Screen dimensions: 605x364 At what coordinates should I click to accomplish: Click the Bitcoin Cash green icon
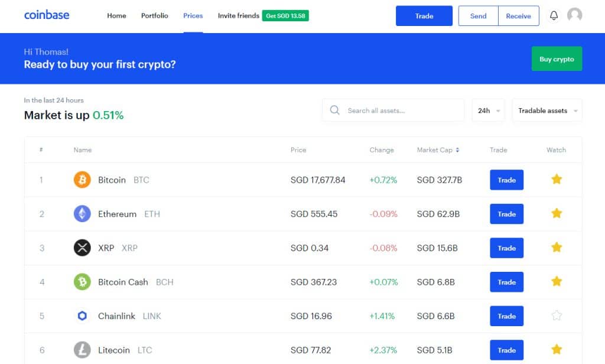[82, 282]
